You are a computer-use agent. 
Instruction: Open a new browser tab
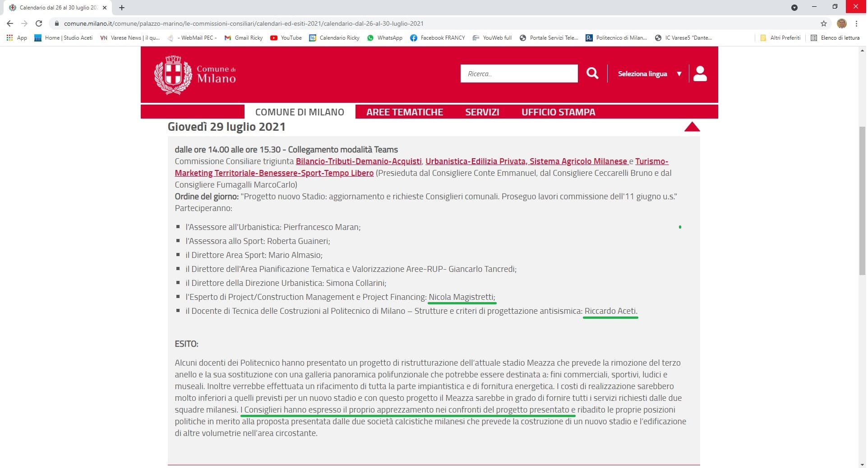(122, 8)
